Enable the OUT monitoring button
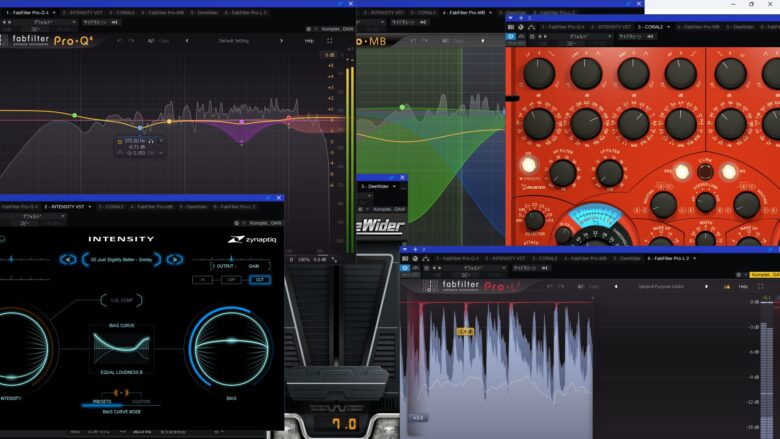Viewport: 780px width, 439px height. tap(260, 280)
